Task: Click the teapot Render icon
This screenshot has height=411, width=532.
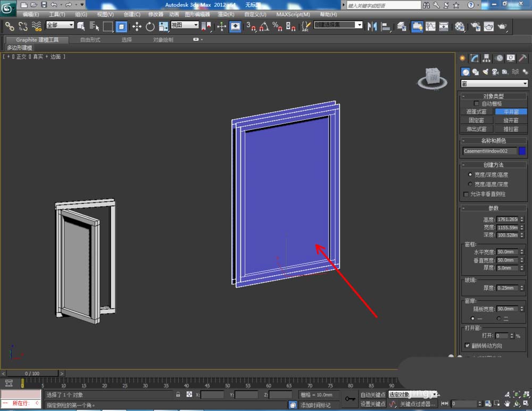Action: click(502, 26)
